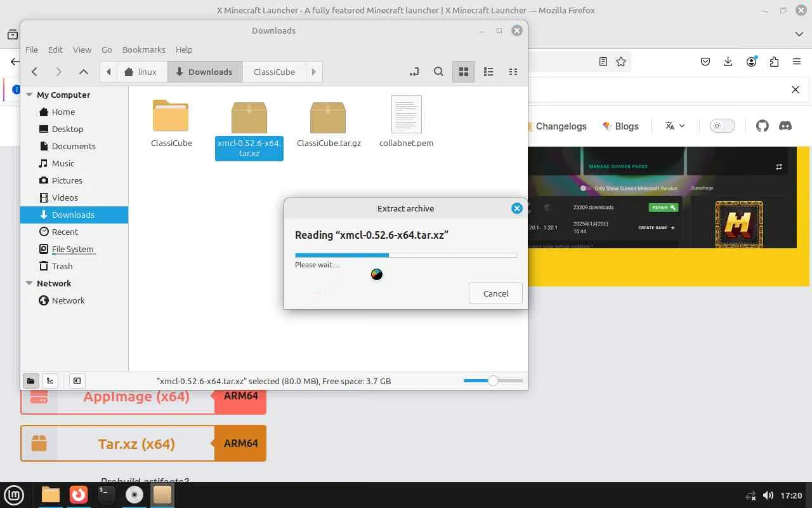The height and width of the screenshot is (508, 812).
Task: Open search in the Downloads window
Action: click(438, 72)
